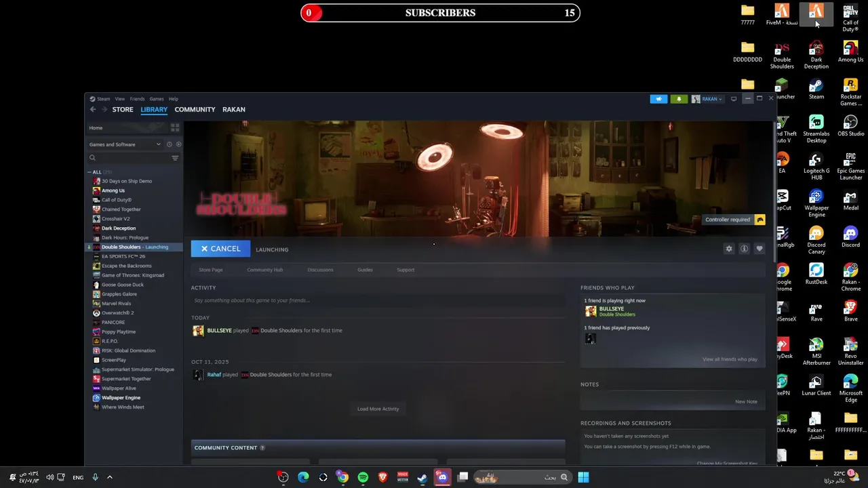This screenshot has width=868, height=488.
Task: Select Overwatch 2 in library list
Action: [117, 313]
